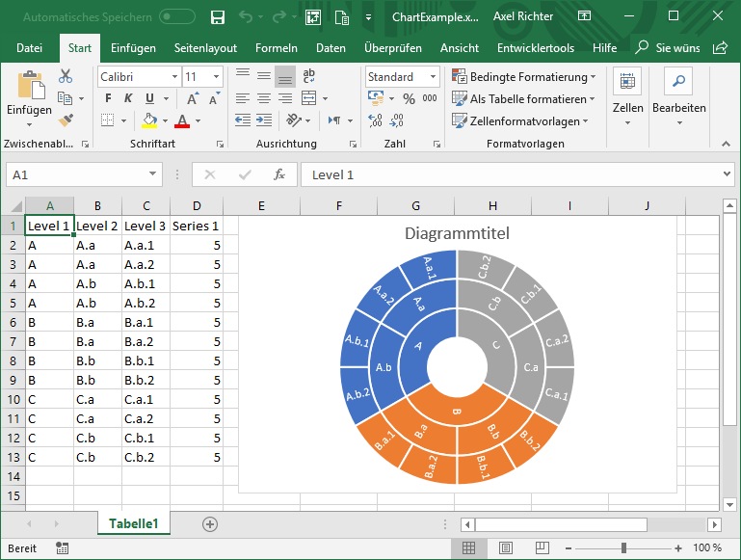741x560 pixels.
Task: Click the percent style icon
Action: (409, 98)
